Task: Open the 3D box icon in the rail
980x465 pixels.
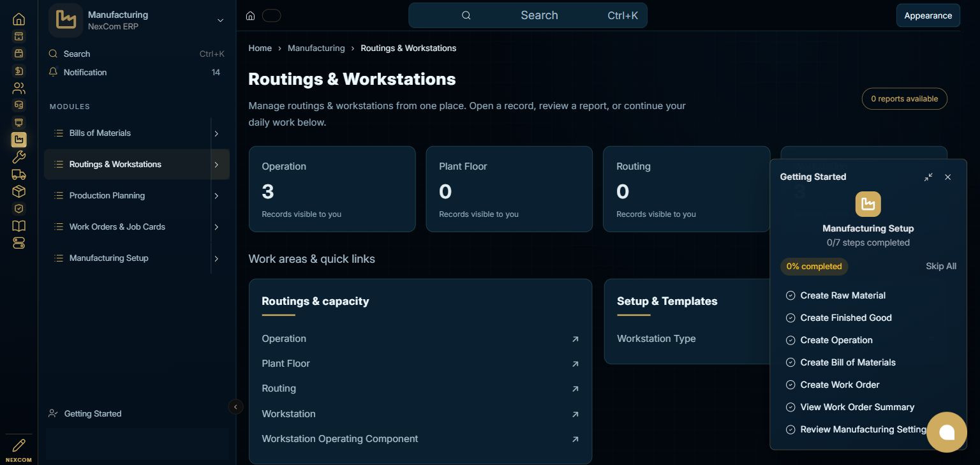Action: click(x=19, y=191)
